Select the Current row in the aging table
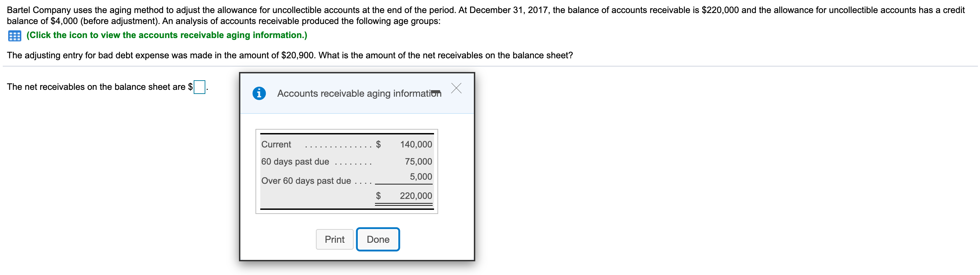Image resolution: width=980 pixels, height=275 pixels. click(x=276, y=144)
